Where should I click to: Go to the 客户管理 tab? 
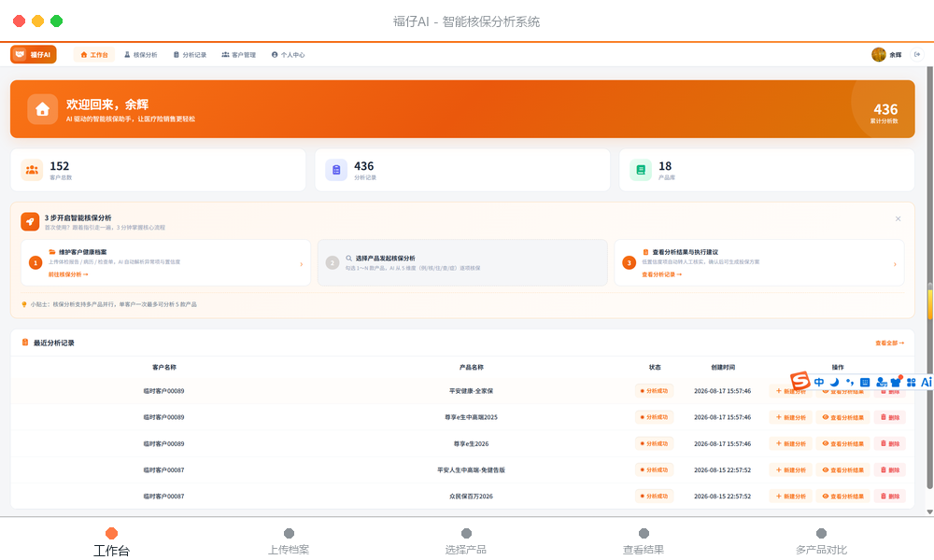point(239,55)
